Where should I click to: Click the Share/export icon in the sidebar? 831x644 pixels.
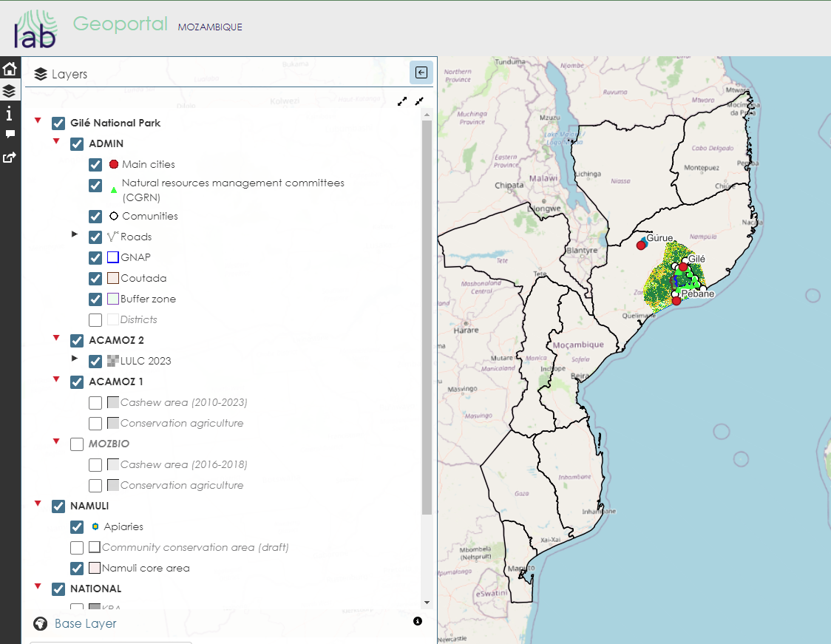(x=10, y=157)
